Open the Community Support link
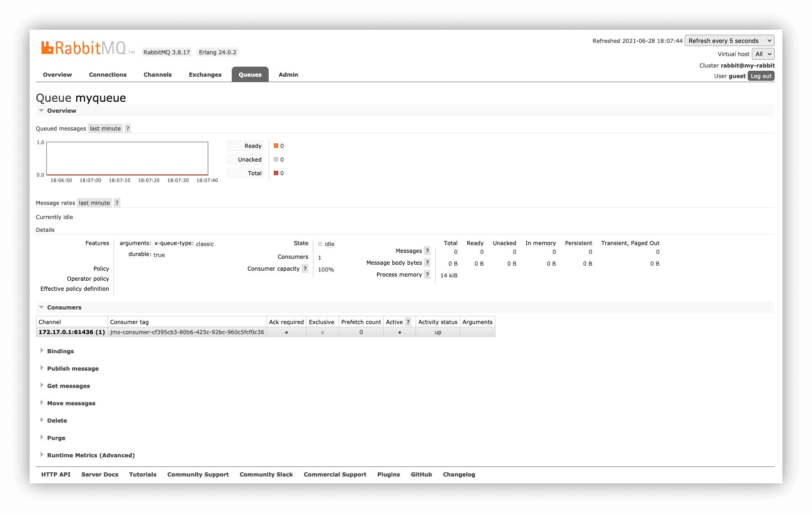Image resolution: width=812 pixels, height=513 pixels. point(198,475)
